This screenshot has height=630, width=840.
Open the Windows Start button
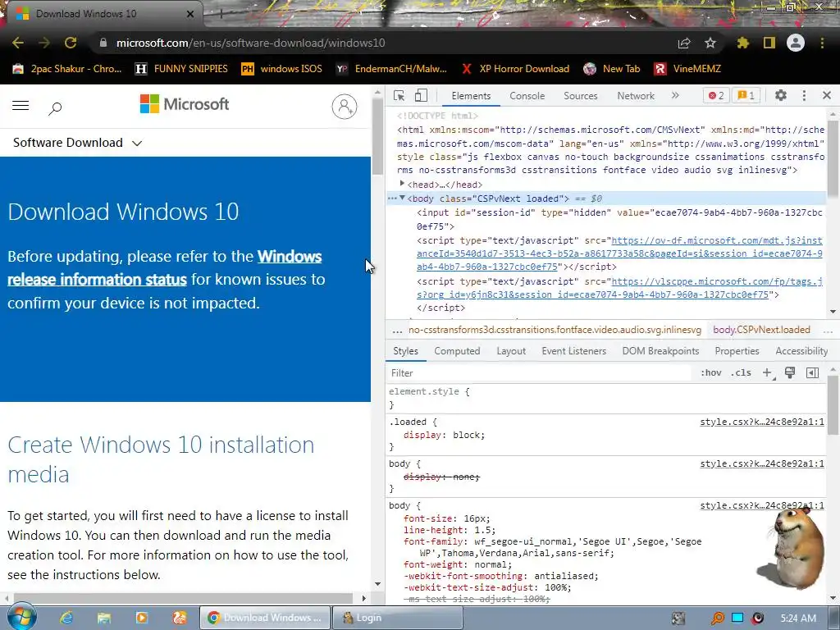click(21, 617)
